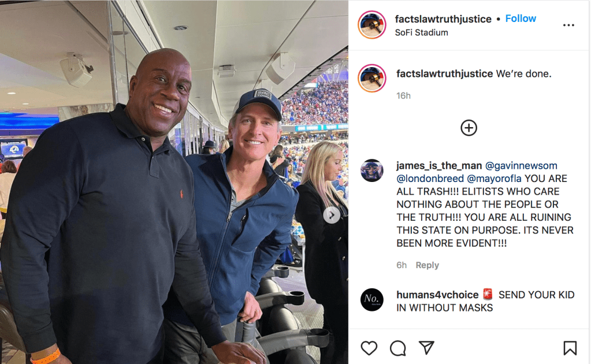
Task: Open comments via speech bubble icon
Action: 398,348
